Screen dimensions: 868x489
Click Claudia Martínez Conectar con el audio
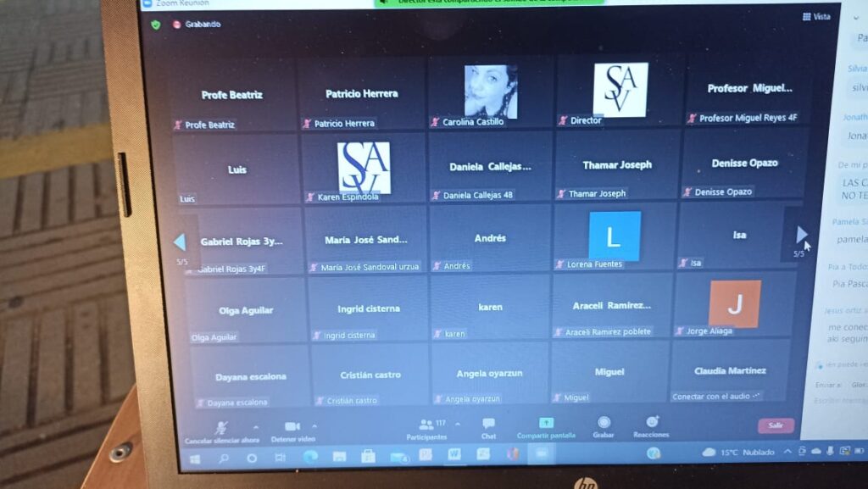[716, 397]
